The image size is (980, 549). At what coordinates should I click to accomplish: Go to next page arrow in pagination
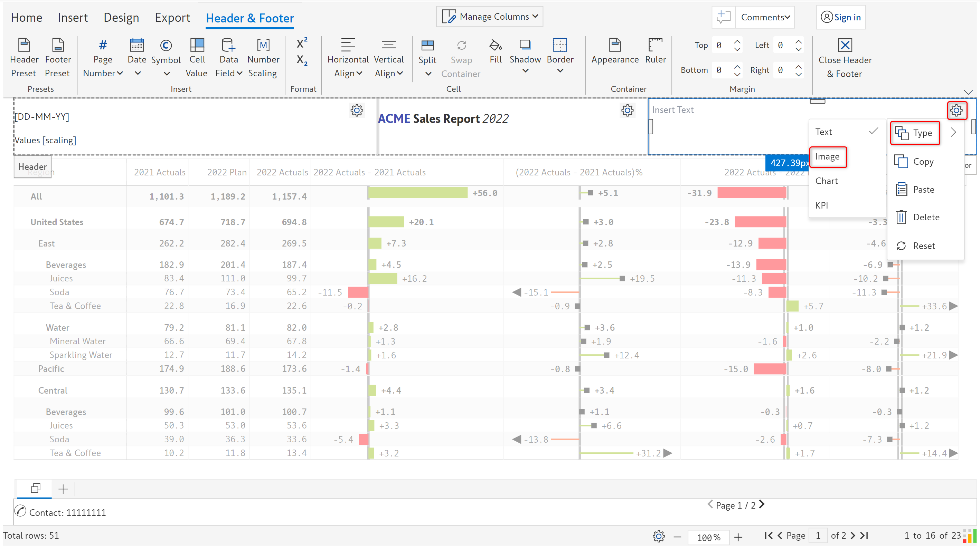coord(852,535)
